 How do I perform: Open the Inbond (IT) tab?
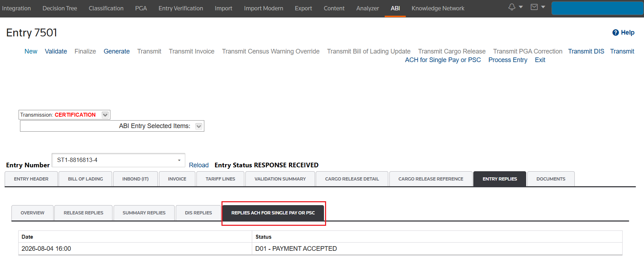click(135, 179)
